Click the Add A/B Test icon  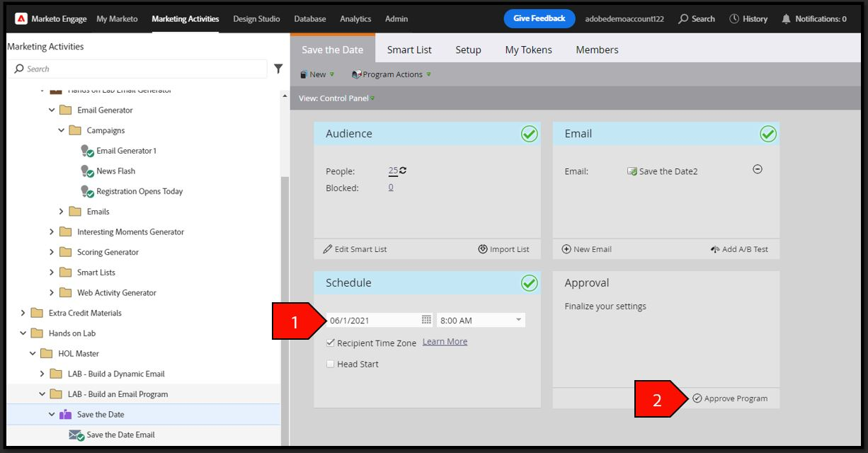[x=714, y=249]
